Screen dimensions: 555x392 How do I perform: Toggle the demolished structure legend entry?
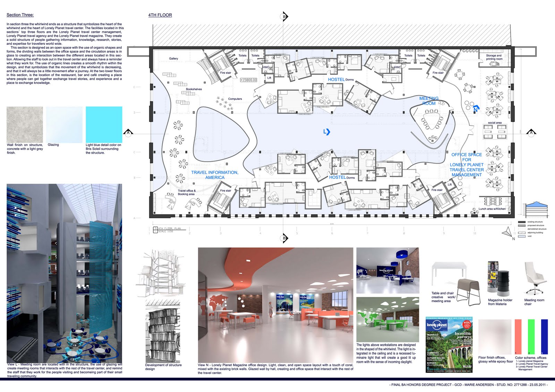tap(522, 229)
